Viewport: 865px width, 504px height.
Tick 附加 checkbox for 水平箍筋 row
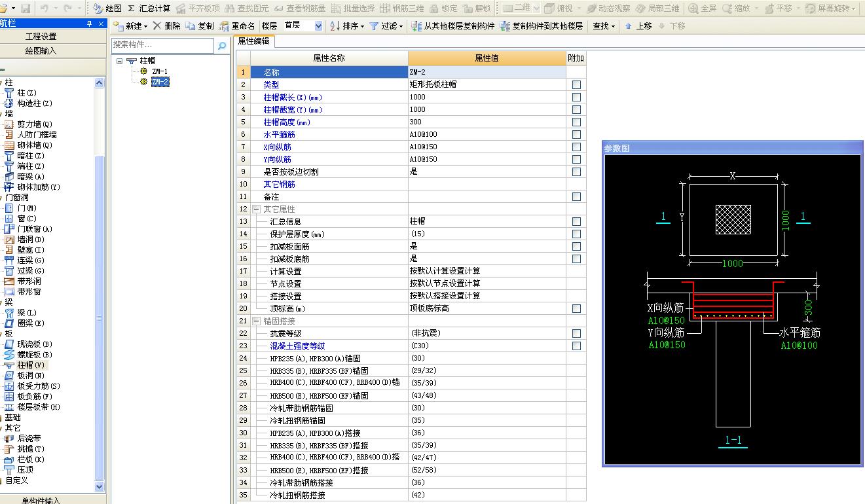point(576,134)
